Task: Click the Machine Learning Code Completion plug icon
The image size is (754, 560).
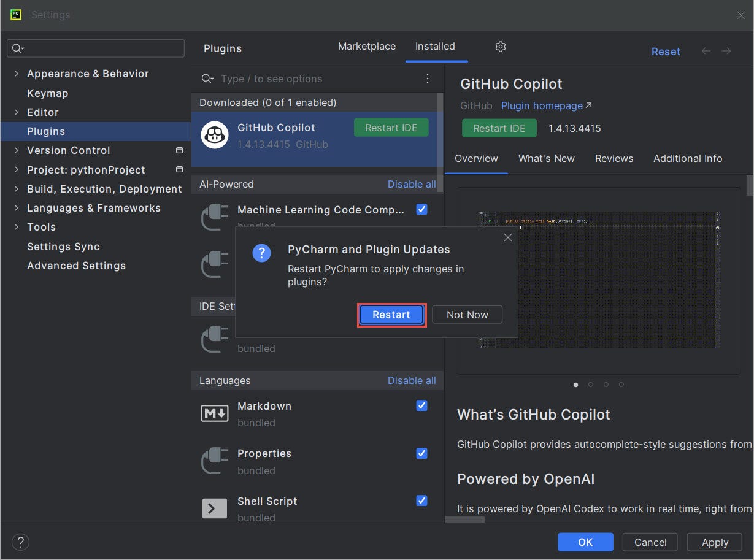Action: (x=214, y=217)
